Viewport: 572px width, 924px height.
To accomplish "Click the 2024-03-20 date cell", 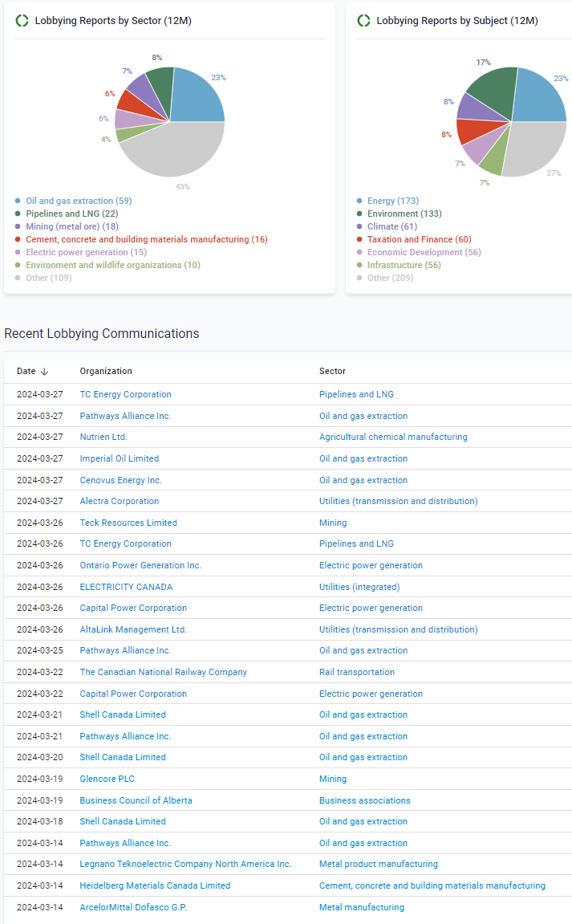I will click(40, 757).
